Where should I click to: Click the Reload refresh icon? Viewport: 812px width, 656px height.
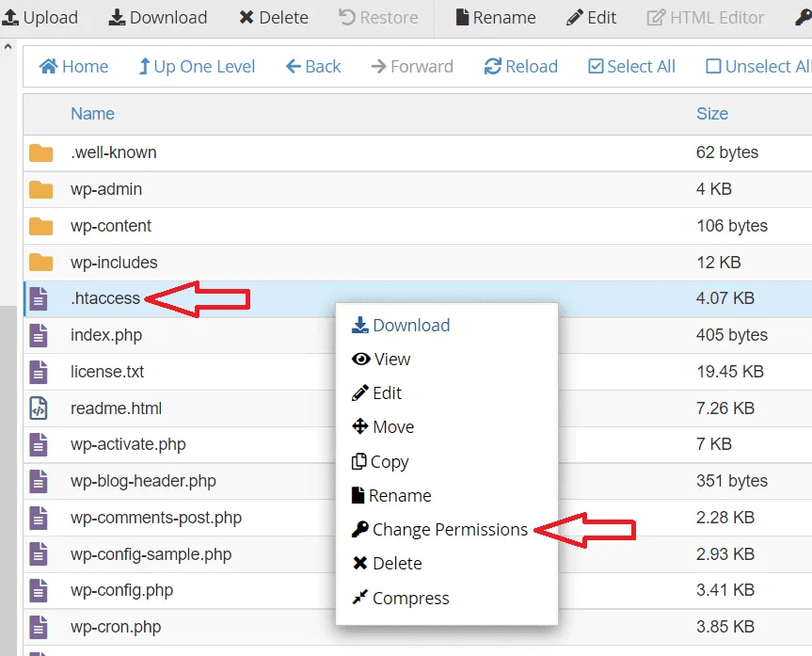pyautogui.click(x=491, y=66)
